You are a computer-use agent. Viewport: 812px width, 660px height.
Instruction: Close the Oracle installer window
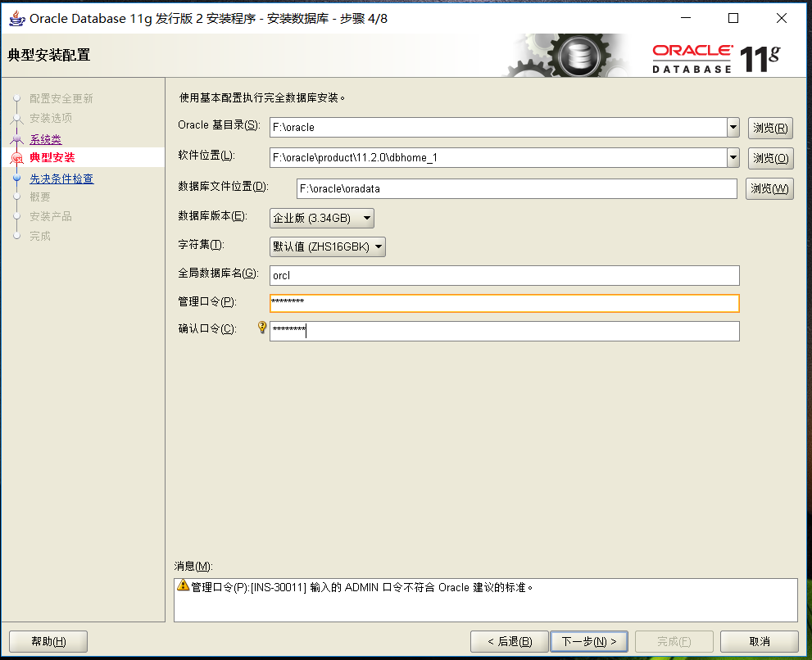pos(782,18)
